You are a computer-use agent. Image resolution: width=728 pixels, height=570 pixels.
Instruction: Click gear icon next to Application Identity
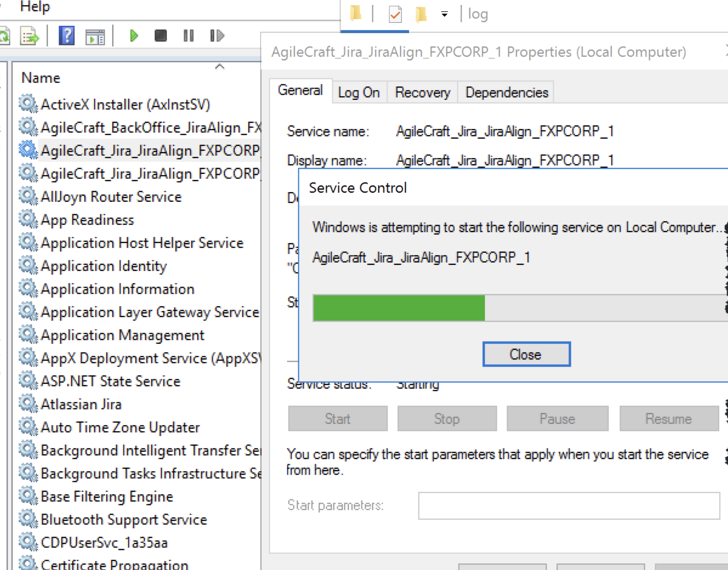28,265
